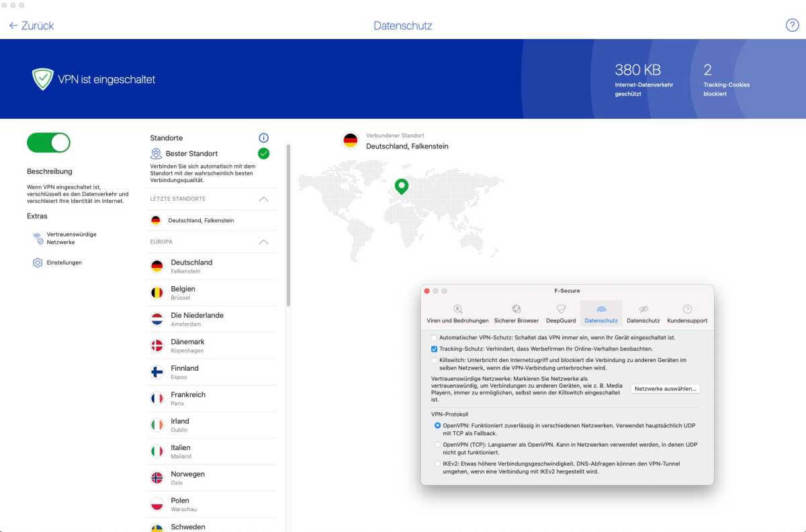Select Italien Mailand location
Image resolution: width=806 pixels, height=532 pixels.
pos(212,451)
